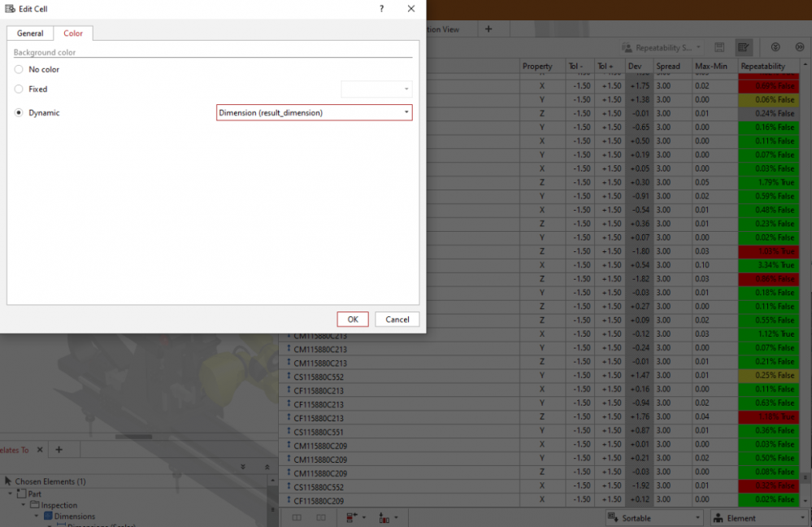
Task: Click the explorer tree scroll-up arrow
Action: click(x=273, y=481)
